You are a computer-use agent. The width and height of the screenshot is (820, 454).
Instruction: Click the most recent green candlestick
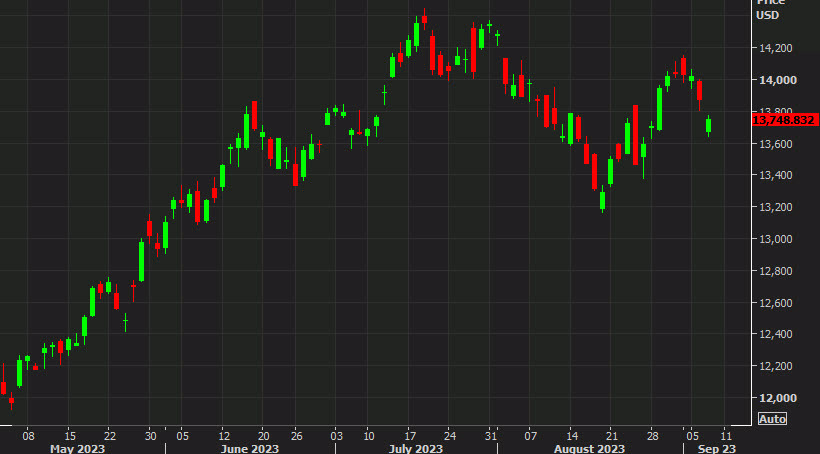point(709,126)
